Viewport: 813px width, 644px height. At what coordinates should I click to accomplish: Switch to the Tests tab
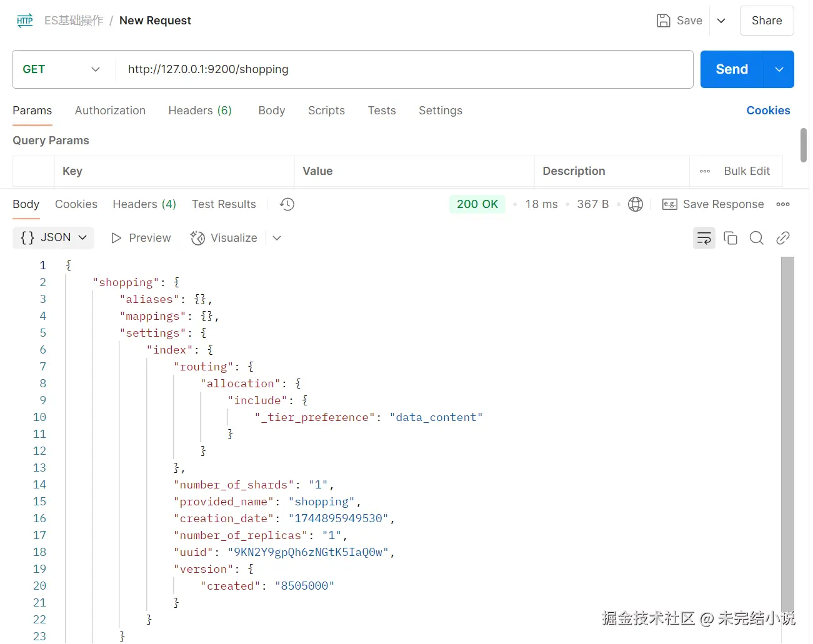point(382,111)
